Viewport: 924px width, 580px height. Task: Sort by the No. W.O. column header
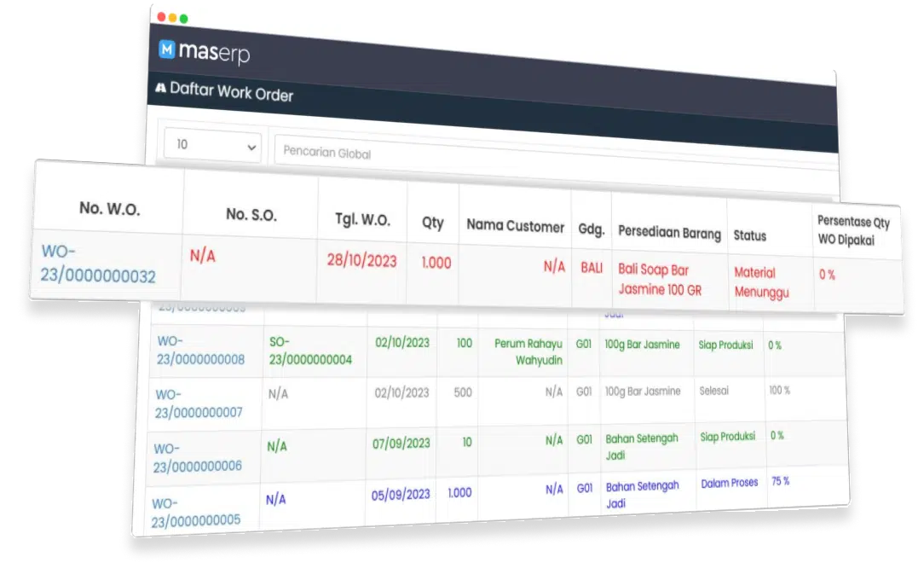coord(110,208)
